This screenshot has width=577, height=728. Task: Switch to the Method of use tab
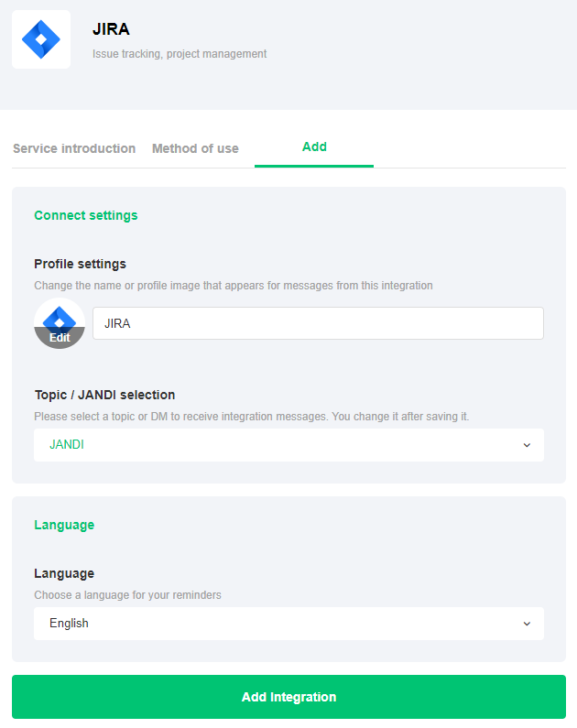pos(195,148)
